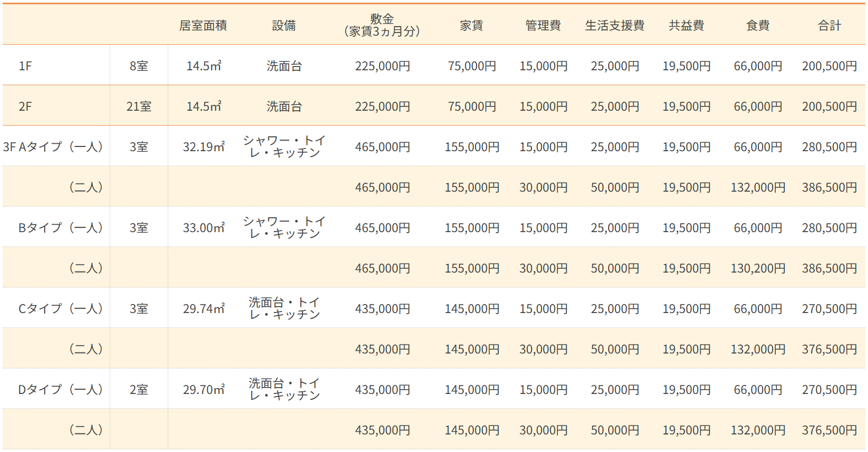Click the Cタイプ (一人) row label
868x452 pixels.
60,309
